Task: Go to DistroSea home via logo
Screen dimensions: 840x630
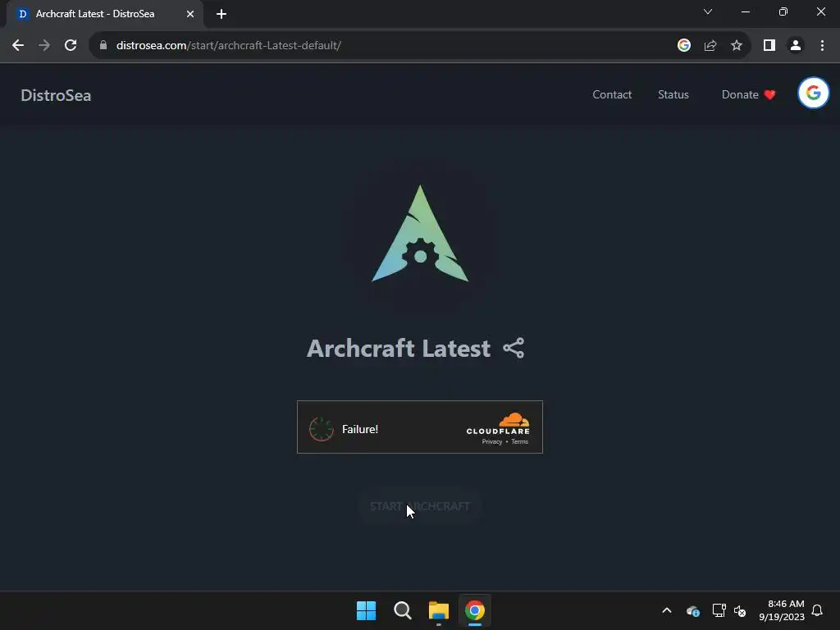Action: click(x=56, y=95)
